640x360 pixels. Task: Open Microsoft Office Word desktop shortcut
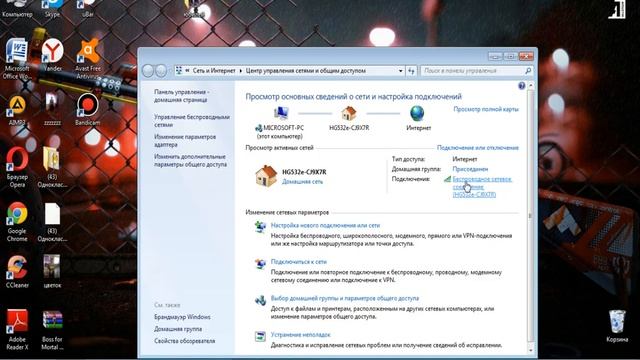[x=17, y=57]
